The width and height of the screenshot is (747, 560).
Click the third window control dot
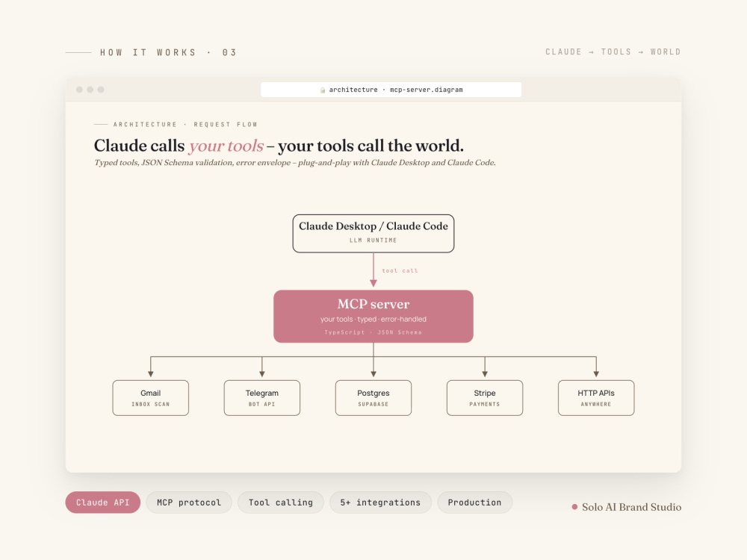[101, 90]
